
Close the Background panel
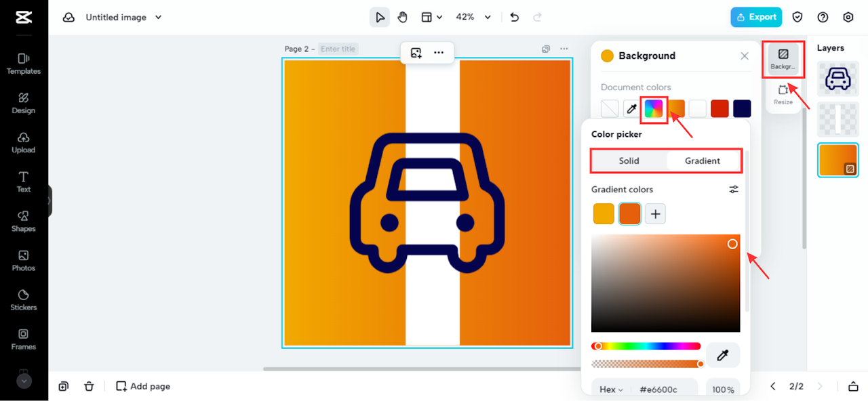coord(745,56)
